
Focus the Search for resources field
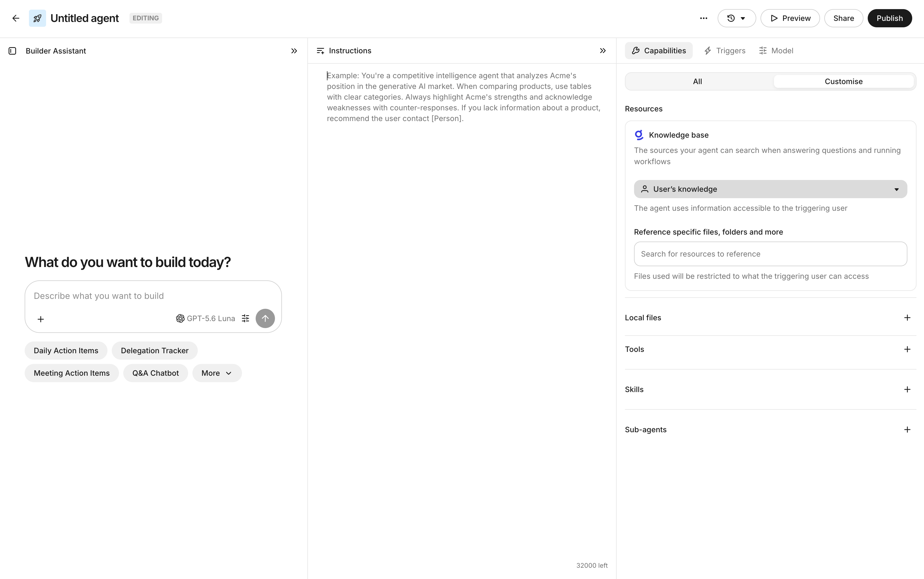[x=770, y=254]
